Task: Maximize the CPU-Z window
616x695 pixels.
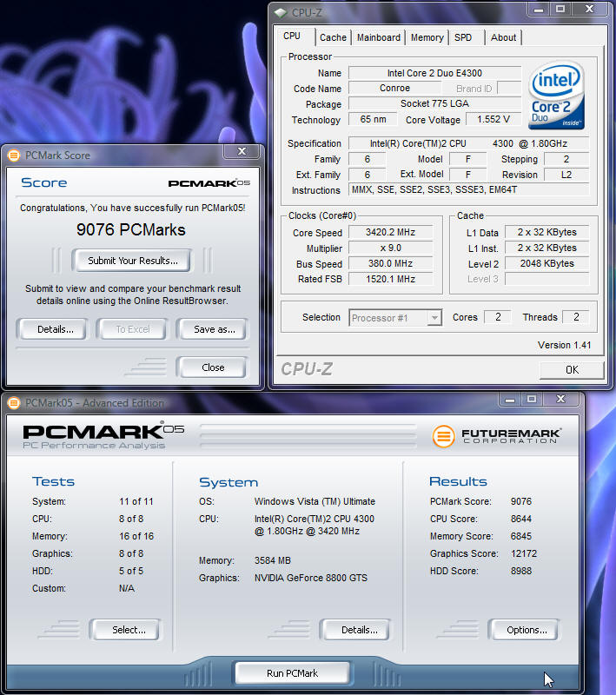Action: [x=560, y=10]
